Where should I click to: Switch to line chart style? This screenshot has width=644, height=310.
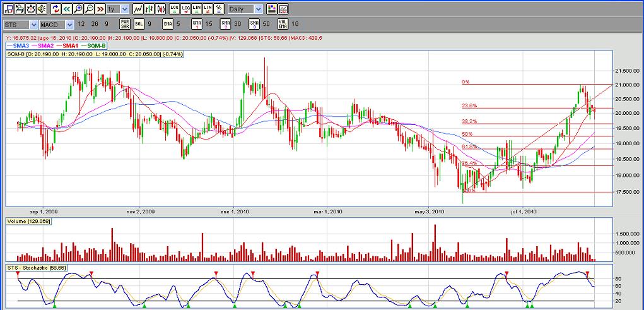point(138,9)
